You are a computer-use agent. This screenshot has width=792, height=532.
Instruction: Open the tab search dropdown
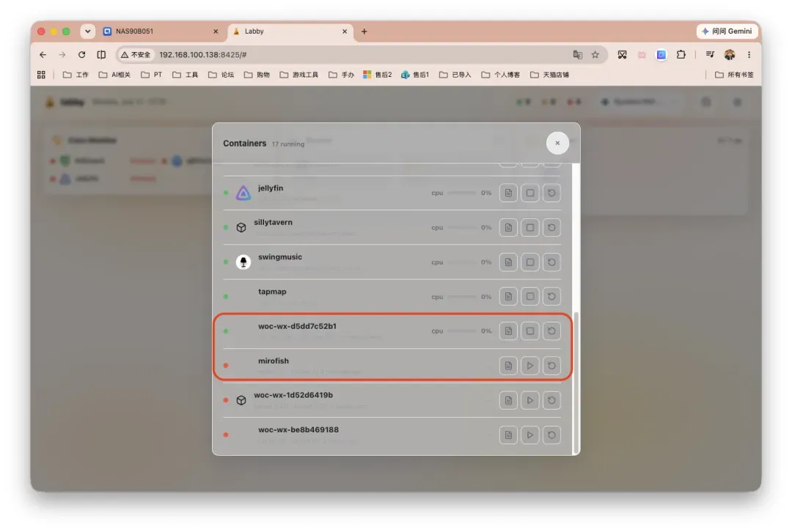click(x=87, y=32)
